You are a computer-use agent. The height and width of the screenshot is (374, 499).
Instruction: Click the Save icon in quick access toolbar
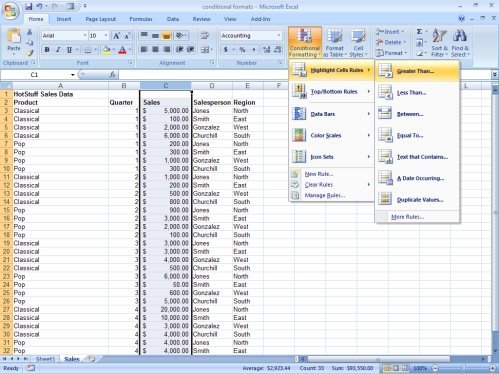(x=28, y=6)
